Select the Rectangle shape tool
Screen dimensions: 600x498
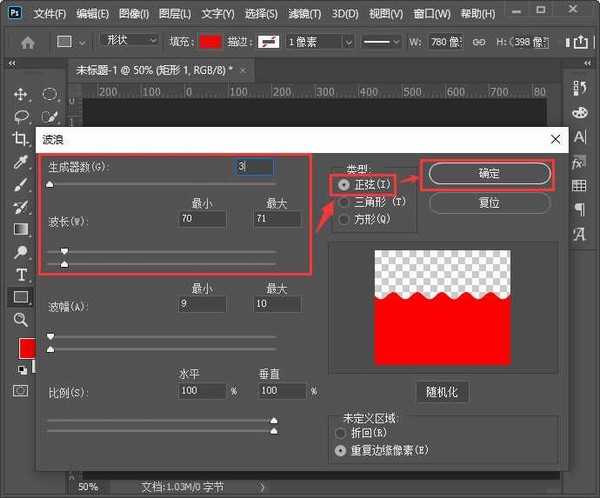tap(20, 297)
